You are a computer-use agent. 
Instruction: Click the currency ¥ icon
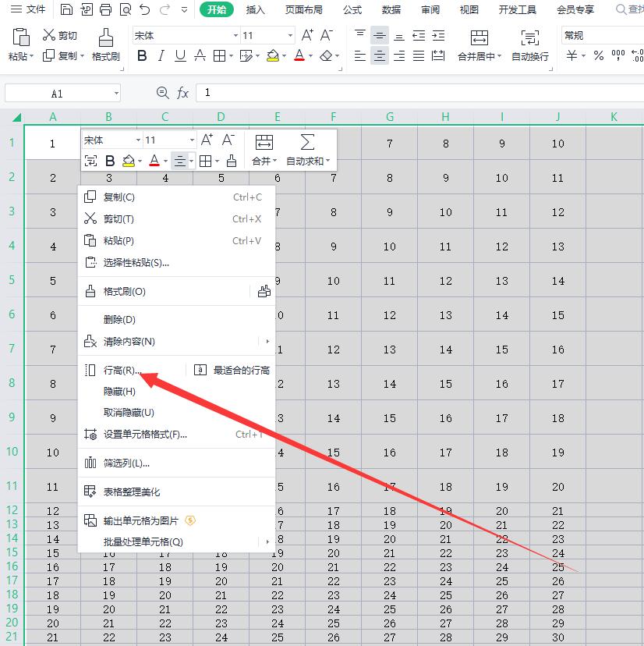coord(571,55)
